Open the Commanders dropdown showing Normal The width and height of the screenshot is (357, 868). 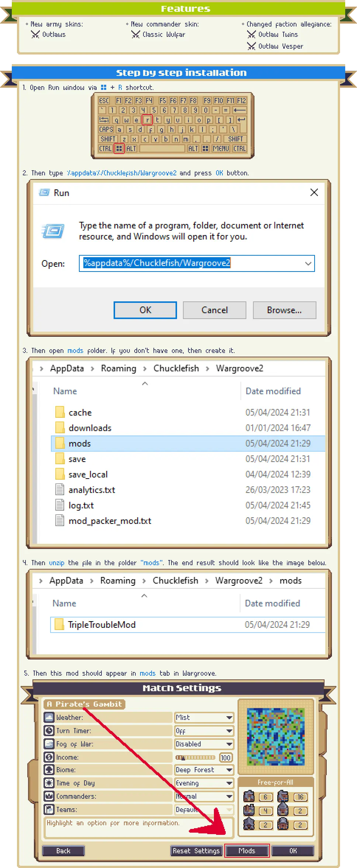[x=204, y=796]
